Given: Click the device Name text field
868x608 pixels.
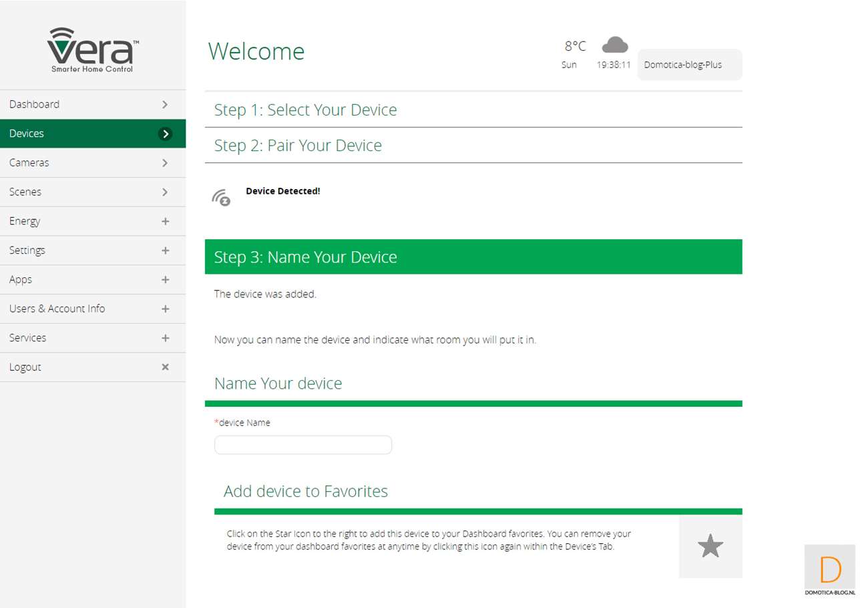Looking at the screenshot, I should point(302,445).
